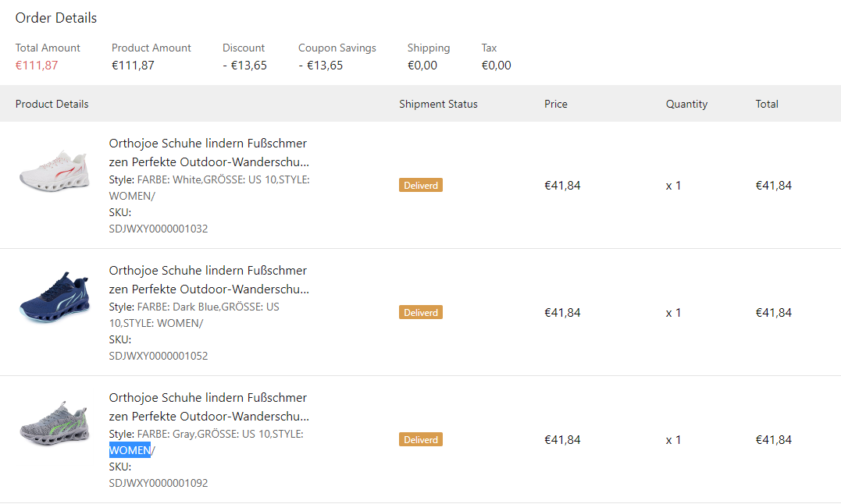The width and height of the screenshot is (841, 504).
Task: Click the Quantity column header
Action: [x=686, y=105]
